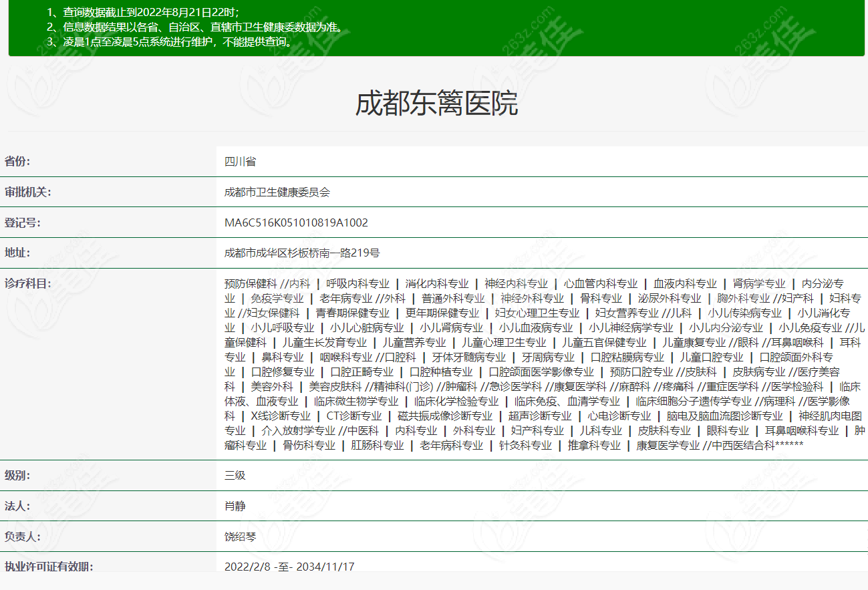Image resolution: width=868 pixels, height=590 pixels.
Task: Click 针灸科专业 in the department list
Action: pyautogui.click(x=526, y=445)
